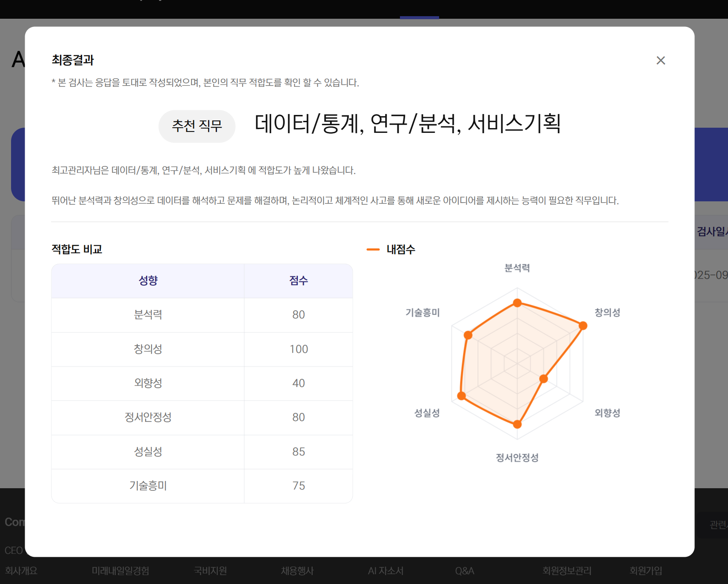Select the 기술흥미 score cell showing 75
The height and width of the screenshot is (584, 728).
tap(298, 486)
